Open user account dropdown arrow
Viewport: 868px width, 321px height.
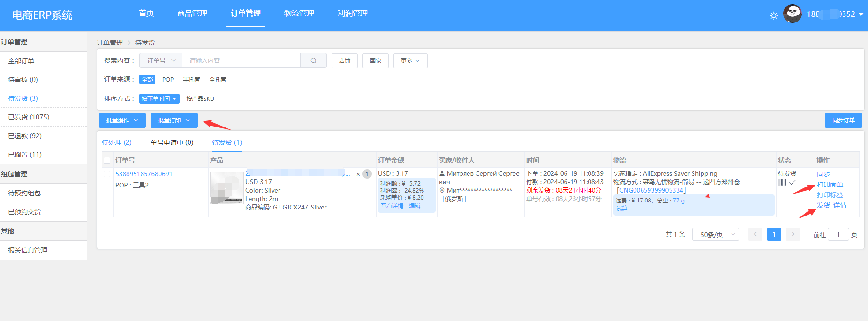click(x=861, y=15)
